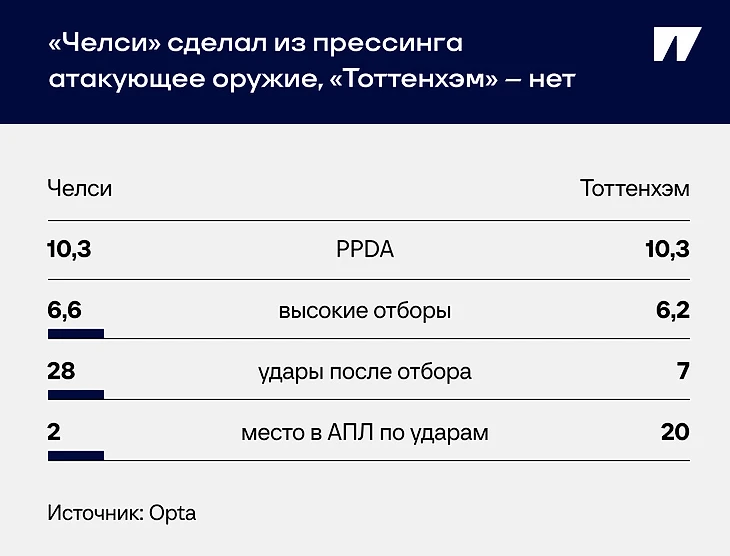
Task: Select the Челси column header
Action: tap(80, 189)
